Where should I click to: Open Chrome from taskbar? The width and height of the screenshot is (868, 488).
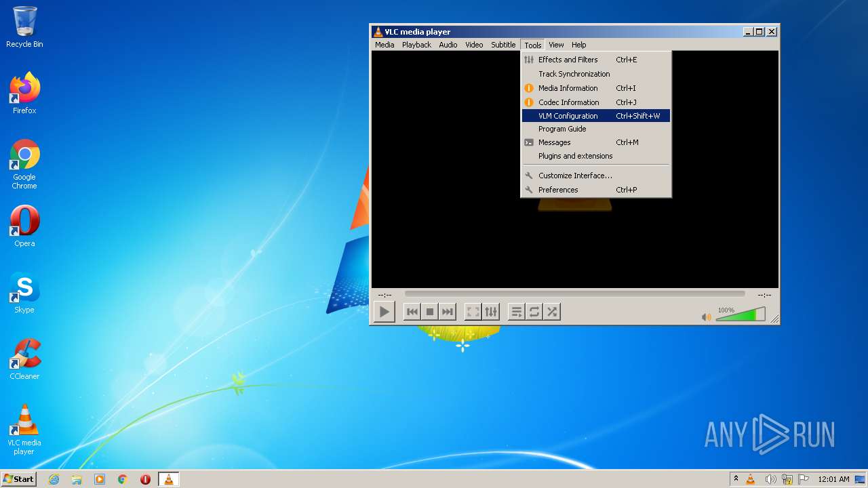[123, 479]
